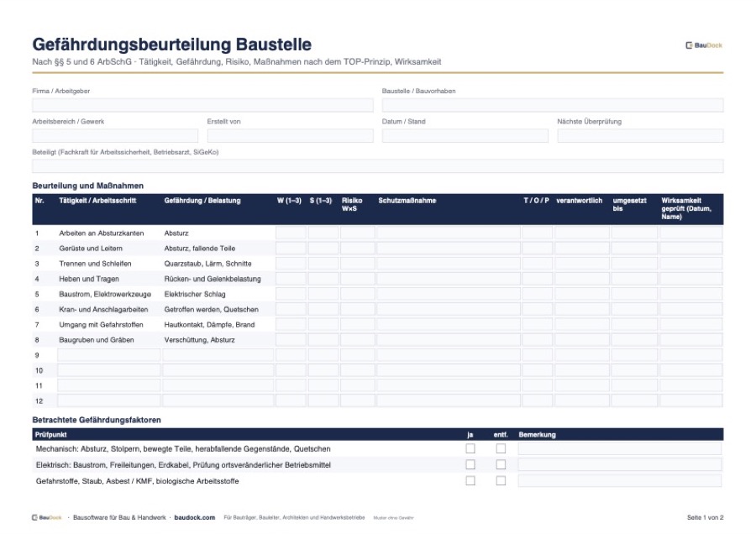
Task: Click the 'Schutzmaßnahme' column header
Action: 407,201
